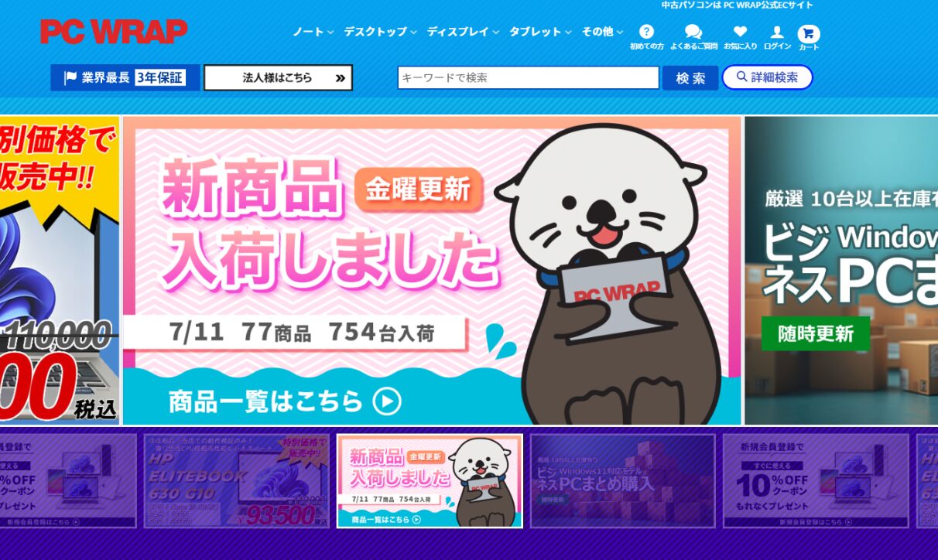Open 詳細検索 advanced search
Screen dimensions: 938x560
pyautogui.click(x=767, y=77)
